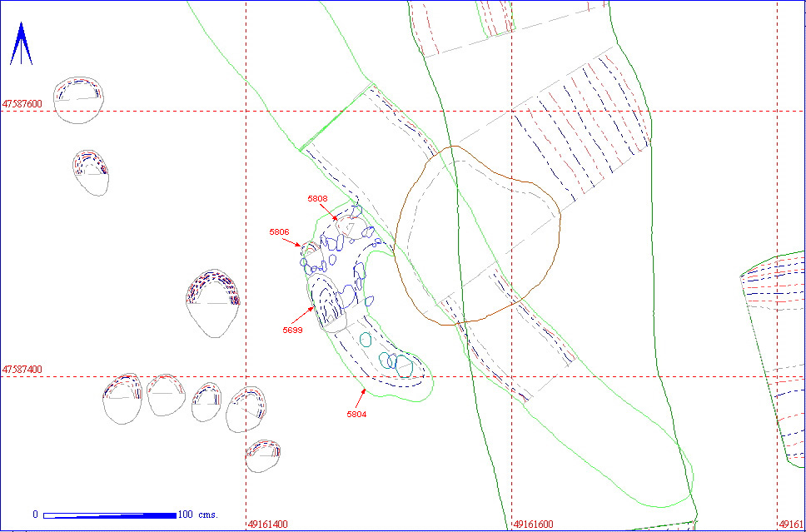Click the blue scale bar
The image size is (806, 532).
[110, 515]
